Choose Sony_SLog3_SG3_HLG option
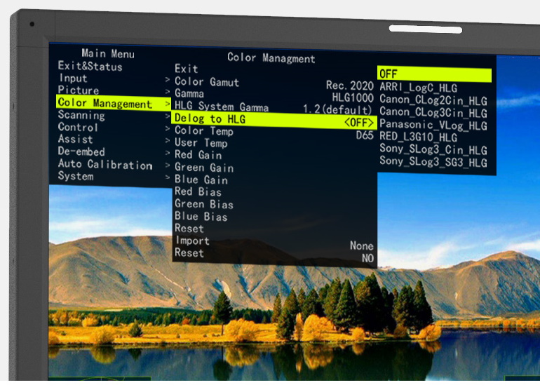 433,162
